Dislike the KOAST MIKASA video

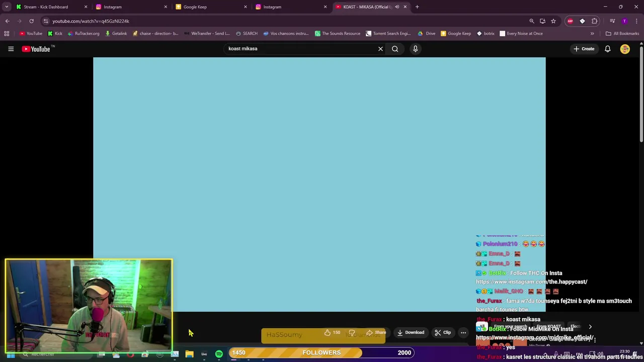(x=352, y=332)
